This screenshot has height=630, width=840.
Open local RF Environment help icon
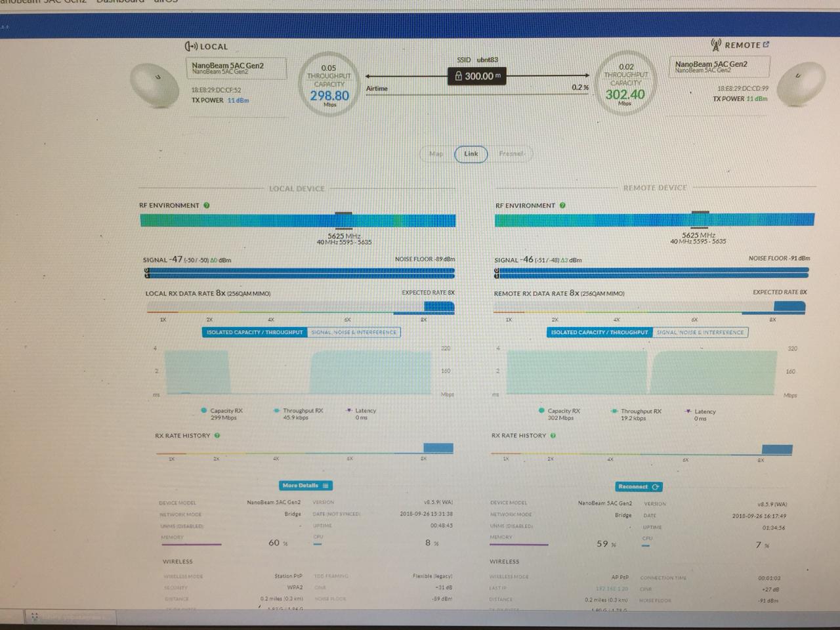coord(207,205)
